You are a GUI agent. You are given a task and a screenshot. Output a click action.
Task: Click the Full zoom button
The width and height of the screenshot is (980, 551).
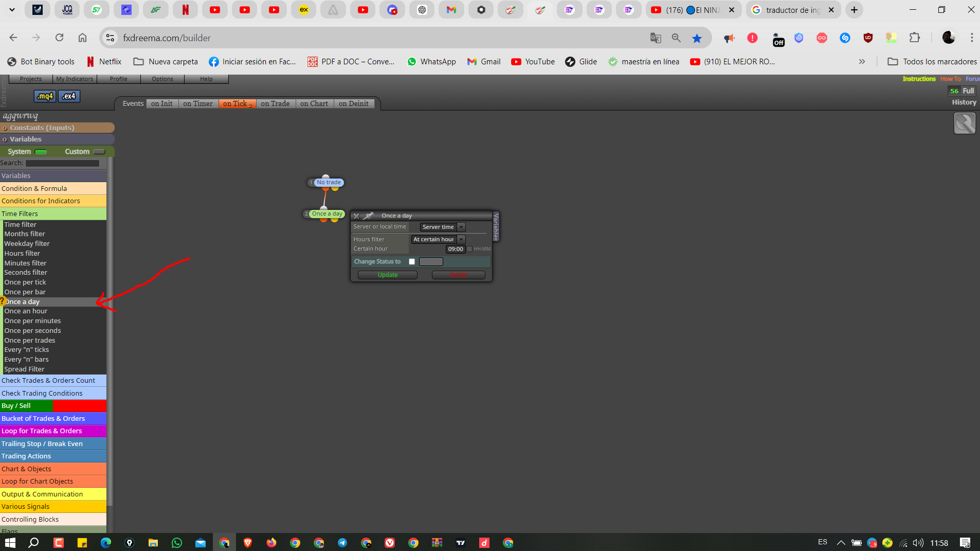click(968, 91)
